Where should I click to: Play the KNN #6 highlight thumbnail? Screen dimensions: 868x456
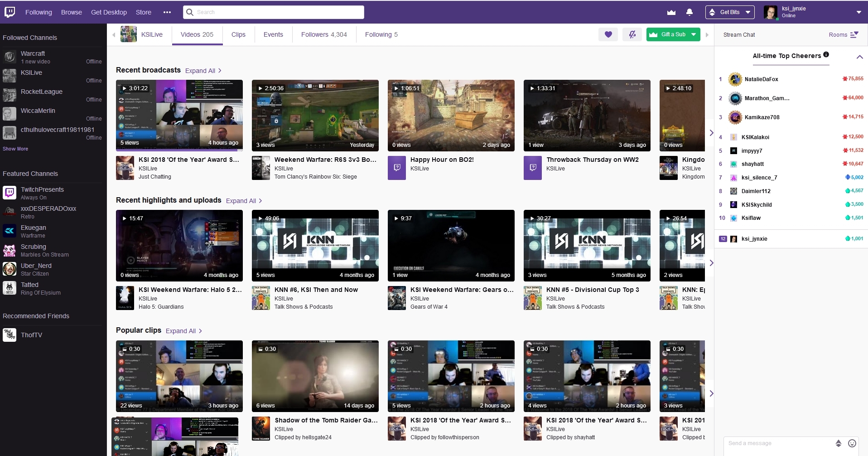315,246
